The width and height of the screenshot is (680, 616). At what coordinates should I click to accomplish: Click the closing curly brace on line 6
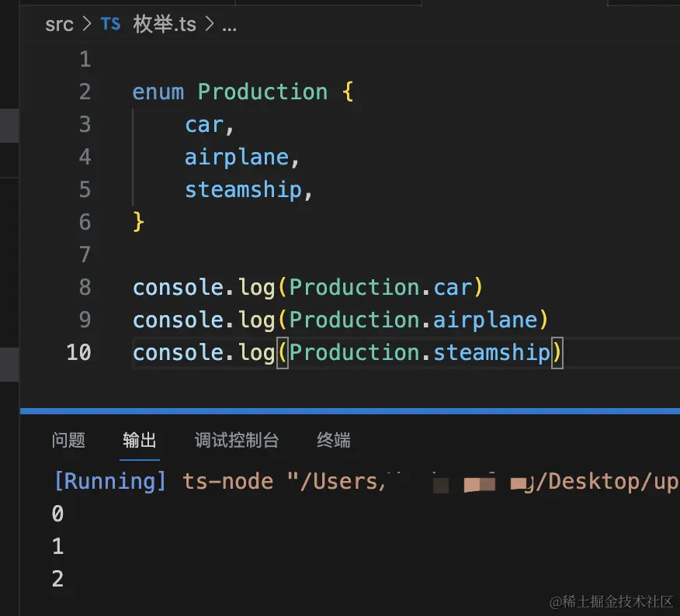point(138,223)
